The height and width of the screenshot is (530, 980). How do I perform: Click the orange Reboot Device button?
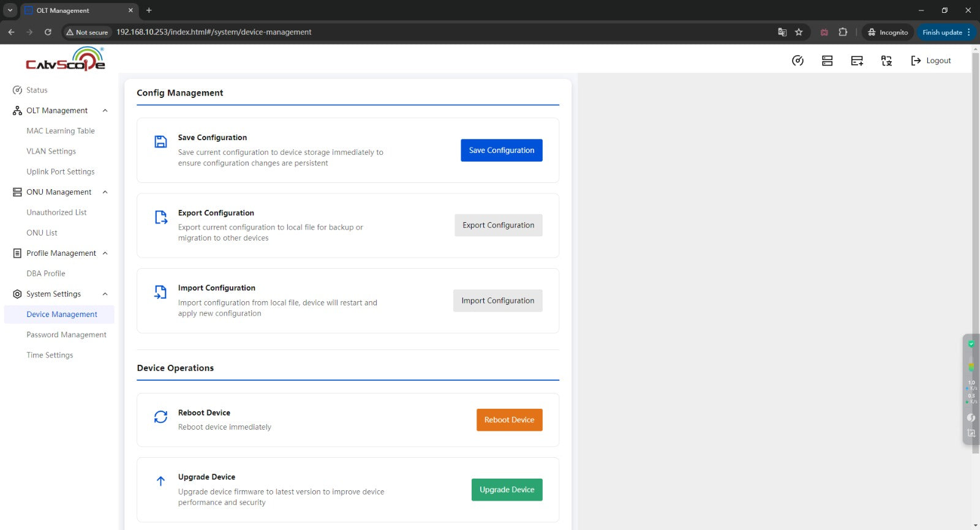509,420
